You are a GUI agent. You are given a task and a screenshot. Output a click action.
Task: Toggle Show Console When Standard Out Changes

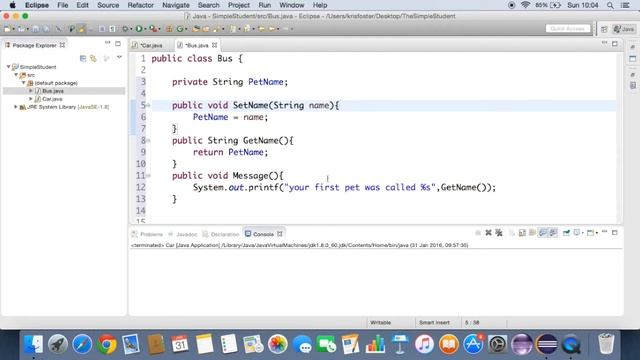coord(542,233)
